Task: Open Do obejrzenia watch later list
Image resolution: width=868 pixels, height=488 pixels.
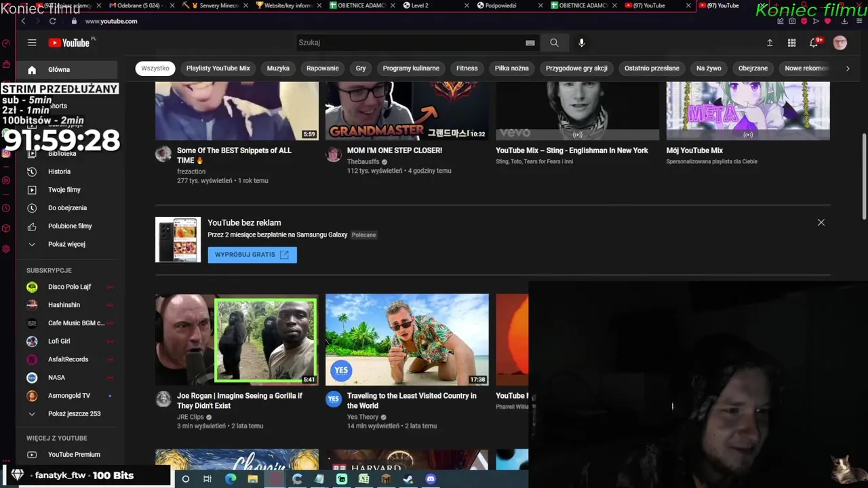Action: [66, 208]
